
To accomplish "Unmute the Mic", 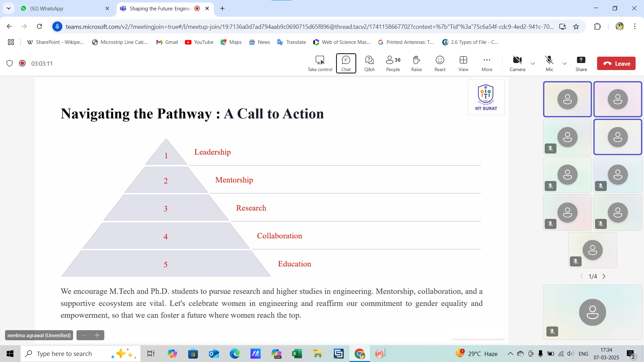I will [549, 63].
